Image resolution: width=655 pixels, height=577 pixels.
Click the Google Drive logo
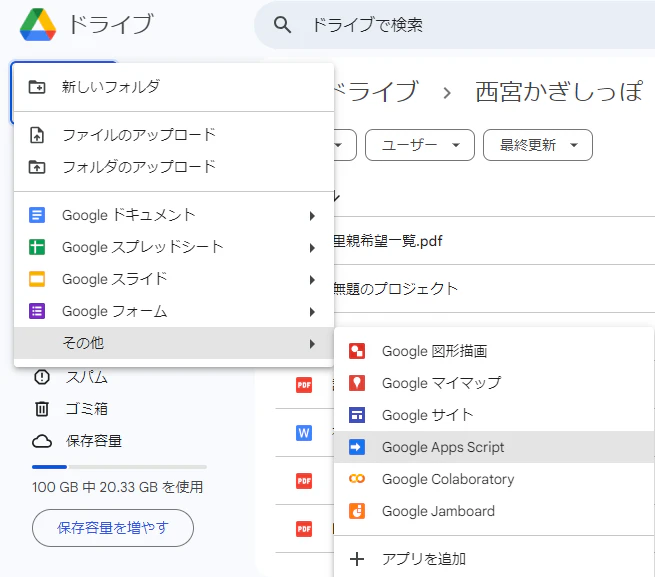(x=38, y=25)
